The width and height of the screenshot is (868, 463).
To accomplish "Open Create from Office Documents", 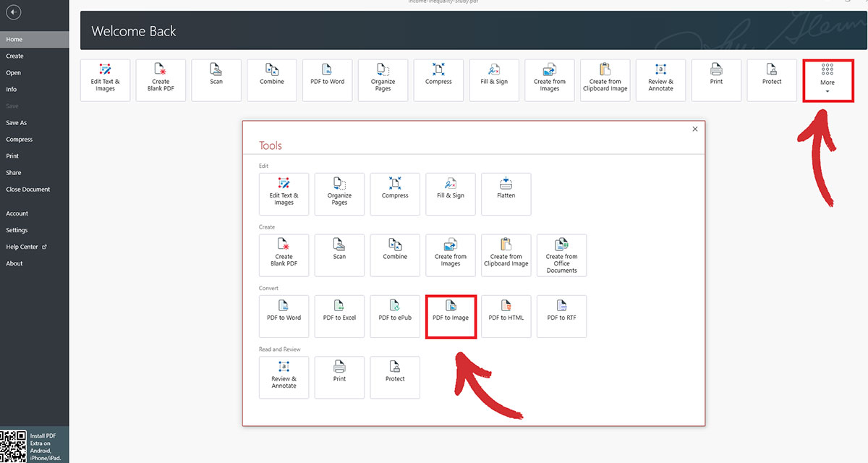I will pos(561,255).
